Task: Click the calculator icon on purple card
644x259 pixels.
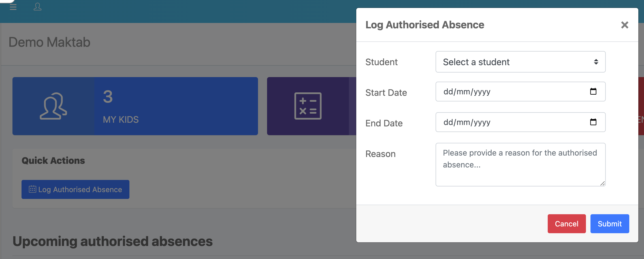Action: tap(308, 106)
